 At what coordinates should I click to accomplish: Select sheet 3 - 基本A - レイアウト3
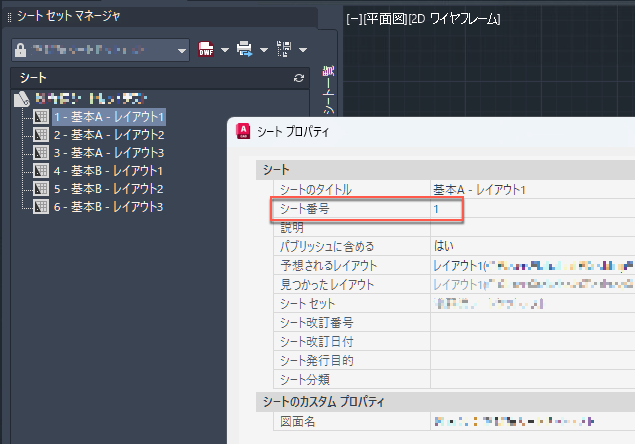tap(109, 153)
